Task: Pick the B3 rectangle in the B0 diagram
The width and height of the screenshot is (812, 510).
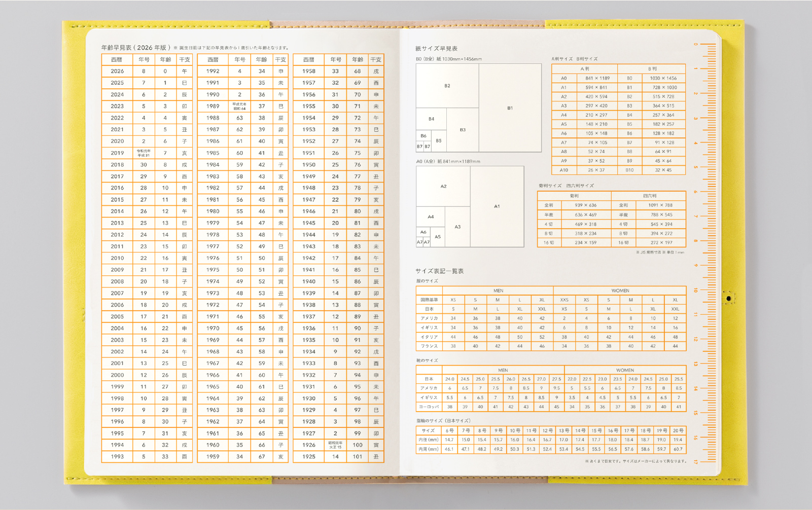Action: (x=463, y=130)
